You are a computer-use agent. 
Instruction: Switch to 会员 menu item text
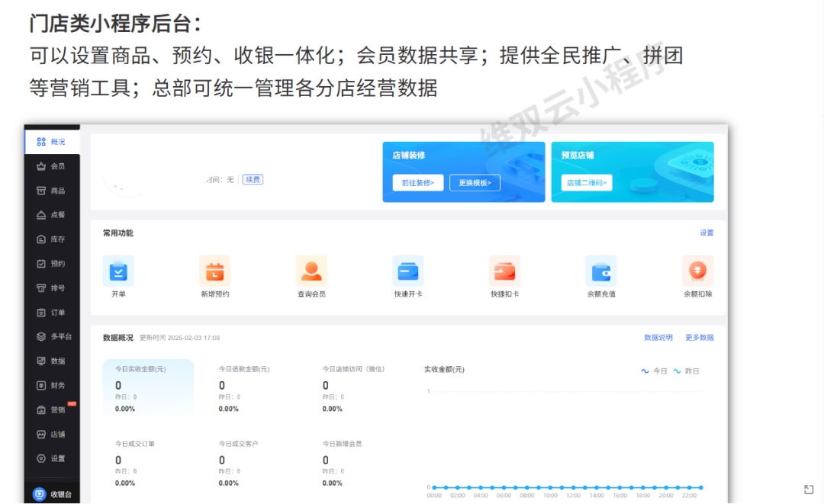(58, 166)
